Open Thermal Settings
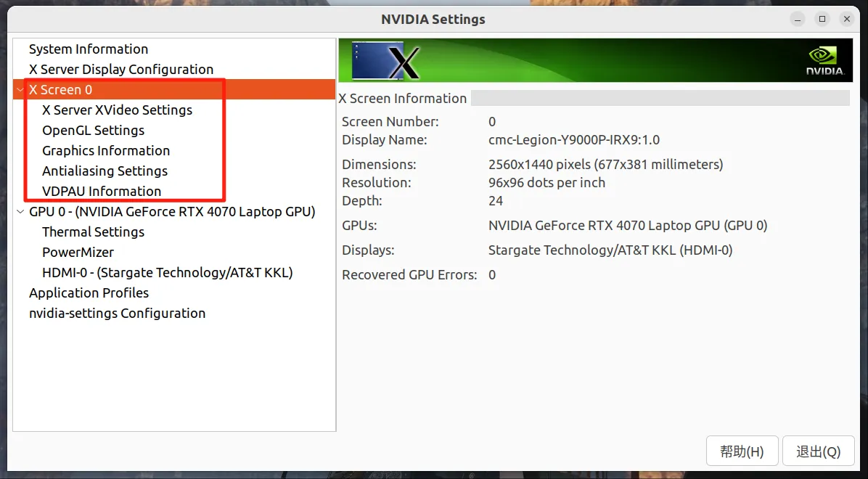Screen dimensions: 868x479 click(x=93, y=232)
